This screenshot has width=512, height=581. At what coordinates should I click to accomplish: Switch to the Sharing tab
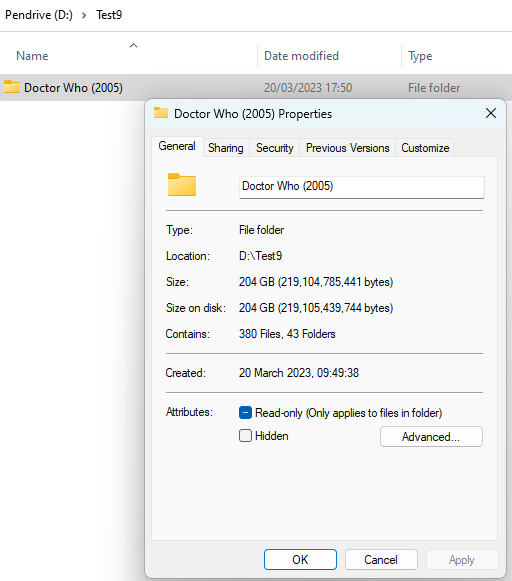point(226,148)
